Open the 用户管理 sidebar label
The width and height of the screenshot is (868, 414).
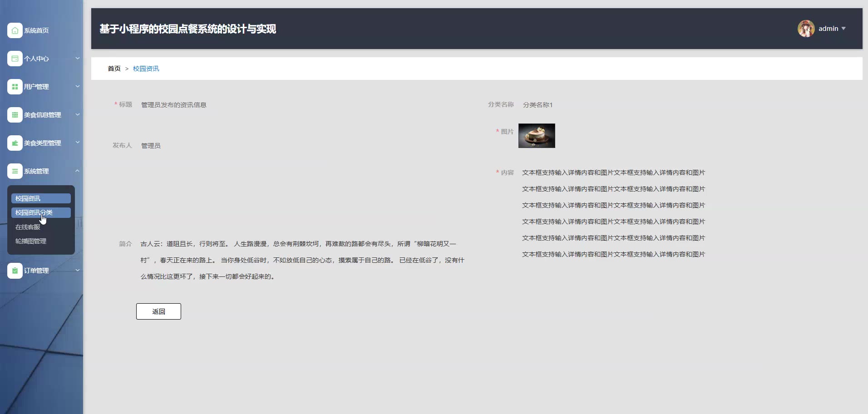click(x=36, y=87)
